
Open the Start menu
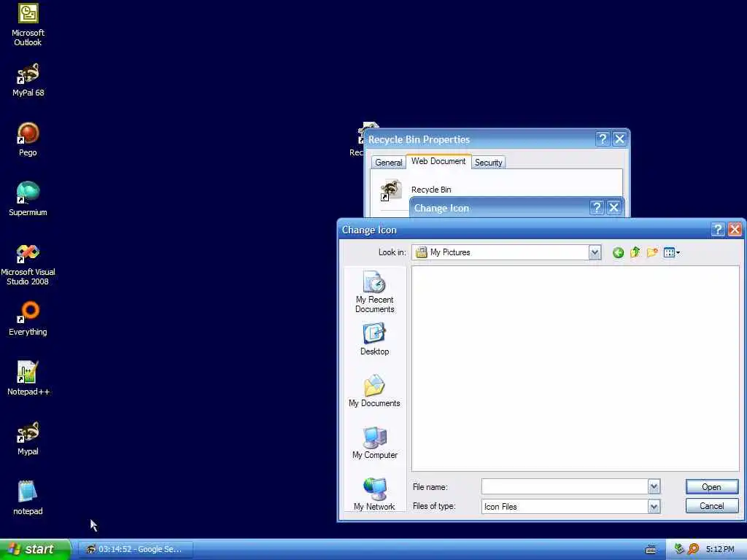pyautogui.click(x=35, y=549)
